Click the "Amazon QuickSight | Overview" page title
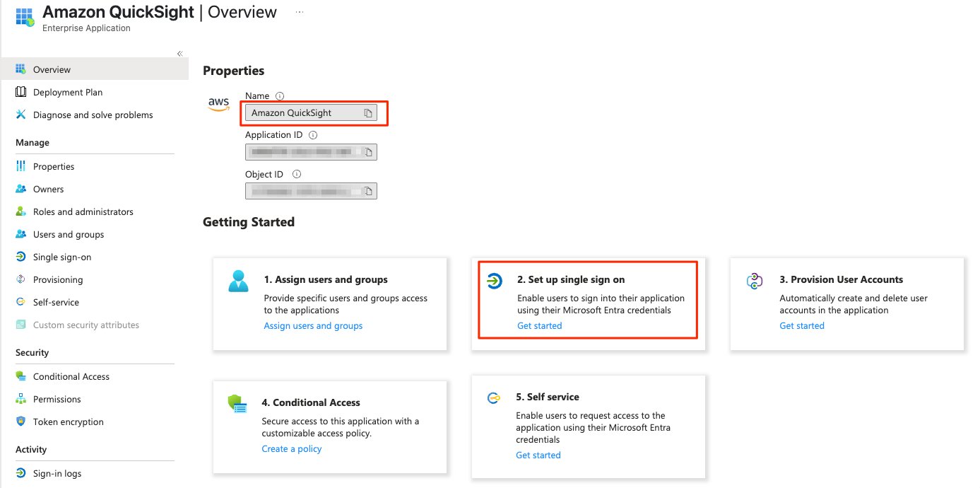The image size is (980, 488). [160, 12]
